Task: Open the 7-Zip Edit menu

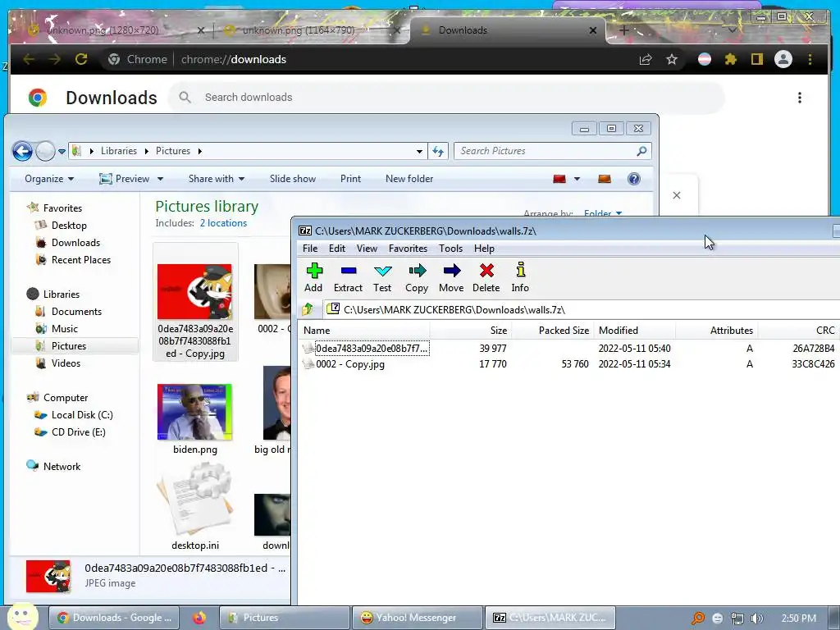Action: 337,249
